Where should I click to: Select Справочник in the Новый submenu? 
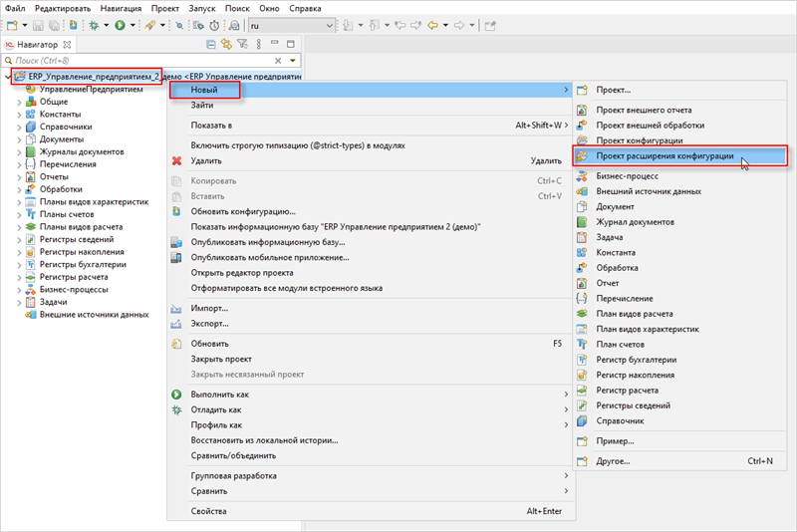622,422
